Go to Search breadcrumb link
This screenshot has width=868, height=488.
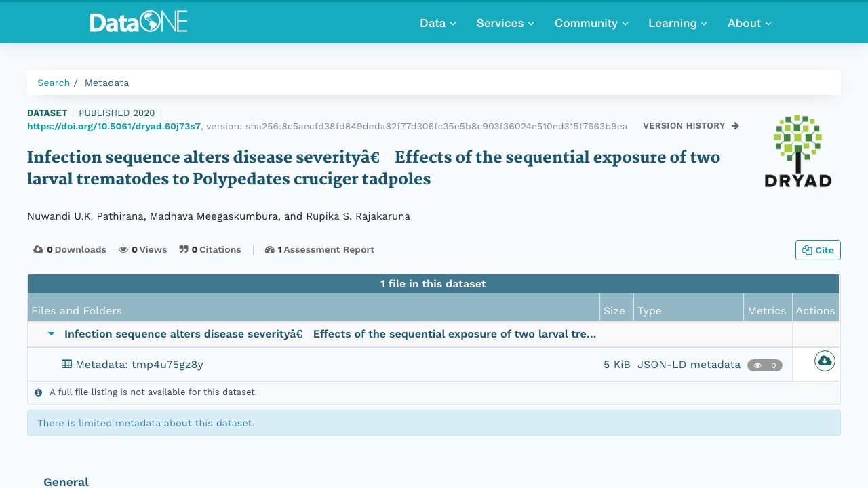pos(54,83)
